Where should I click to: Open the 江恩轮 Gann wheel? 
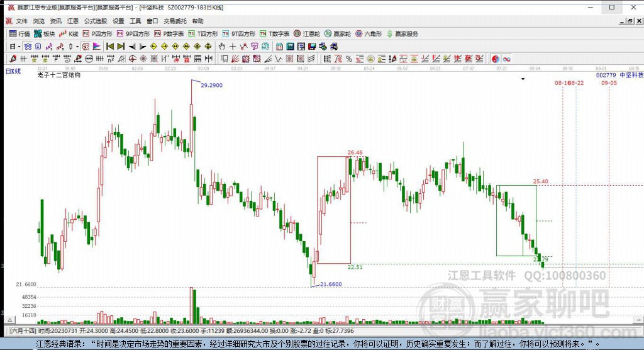point(306,34)
